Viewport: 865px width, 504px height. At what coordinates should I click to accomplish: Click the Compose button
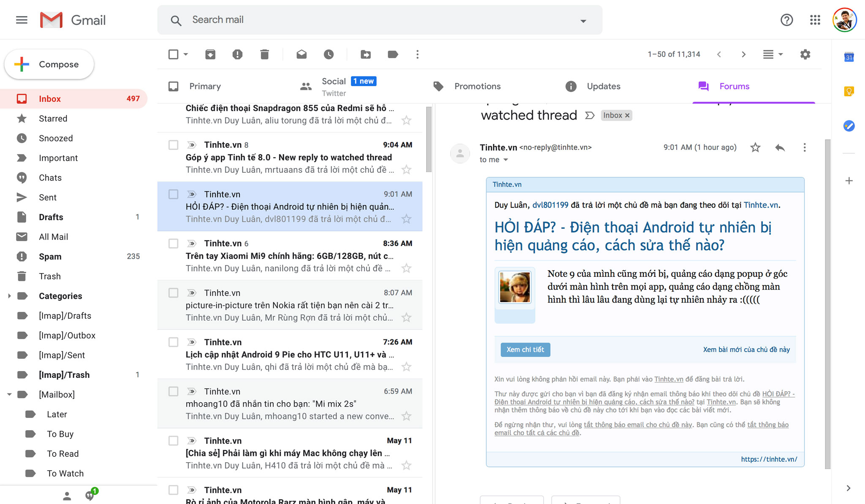pyautogui.click(x=49, y=64)
